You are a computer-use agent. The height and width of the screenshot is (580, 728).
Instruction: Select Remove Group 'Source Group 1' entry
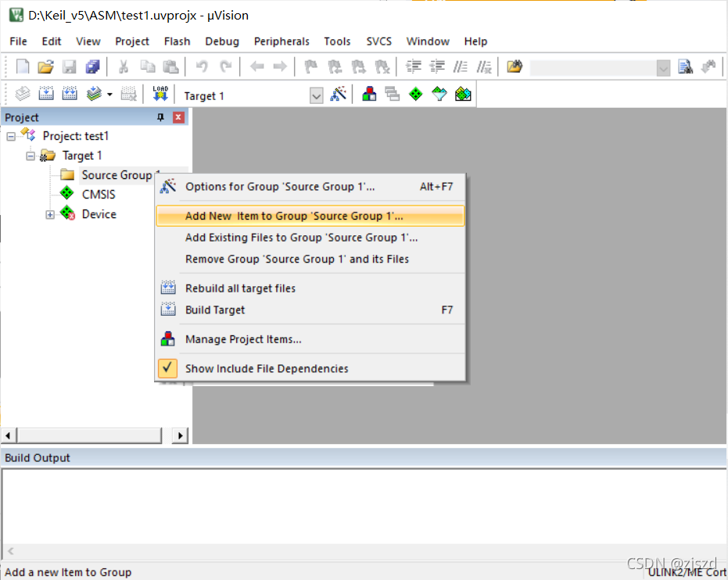point(310,259)
